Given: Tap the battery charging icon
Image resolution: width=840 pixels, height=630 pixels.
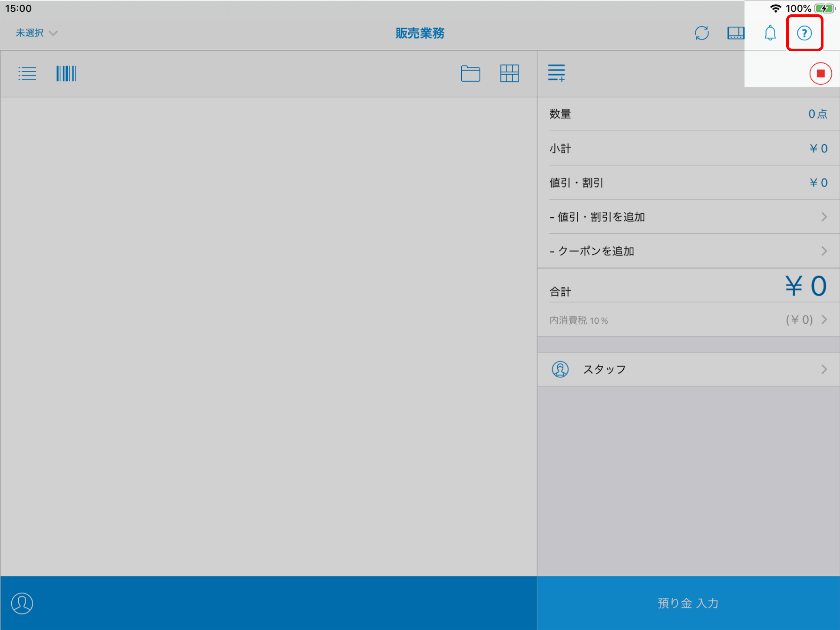Looking at the screenshot, I should 824,8.
